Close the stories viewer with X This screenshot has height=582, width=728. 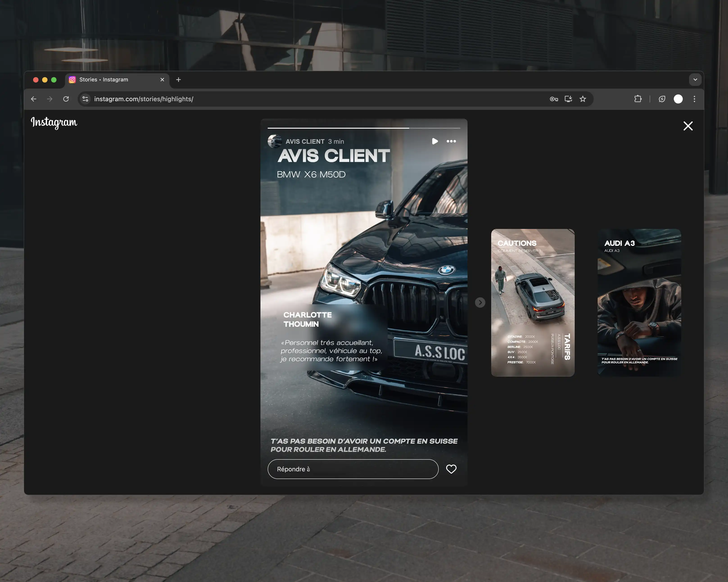pos(688,126)
